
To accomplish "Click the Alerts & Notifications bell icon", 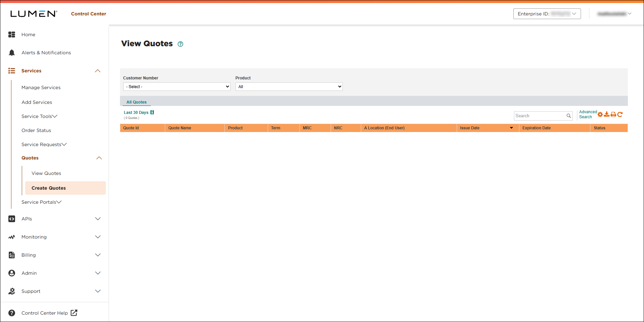I will pos(12,53).
